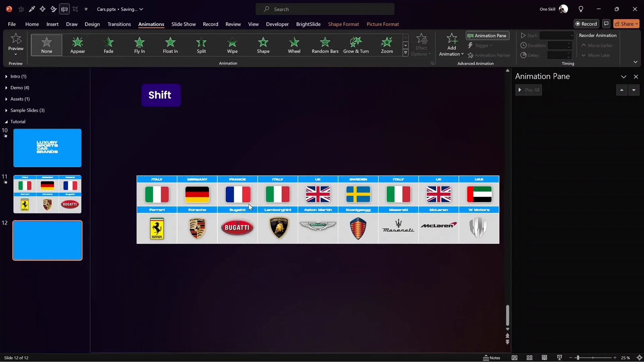Apply the Float In animation

(170, 45)
